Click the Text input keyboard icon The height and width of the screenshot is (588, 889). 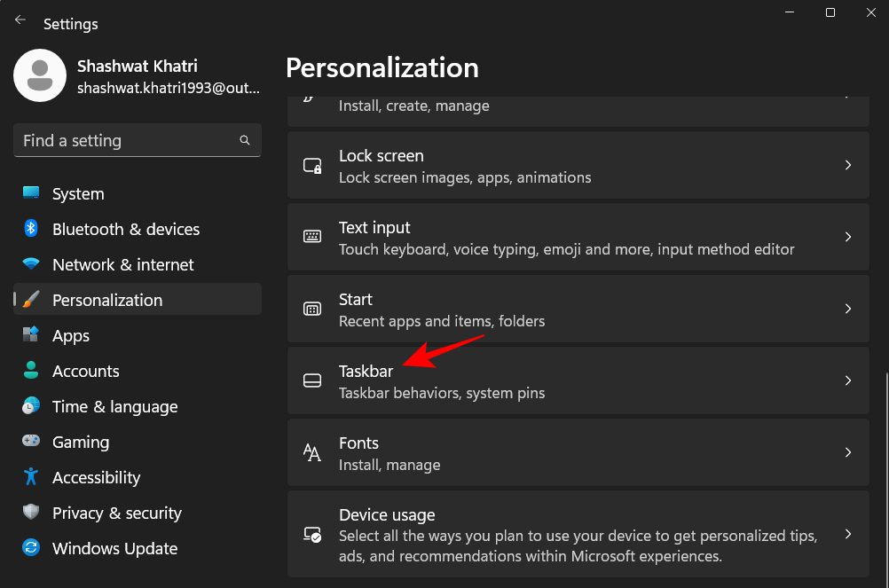tap(311, 237)
